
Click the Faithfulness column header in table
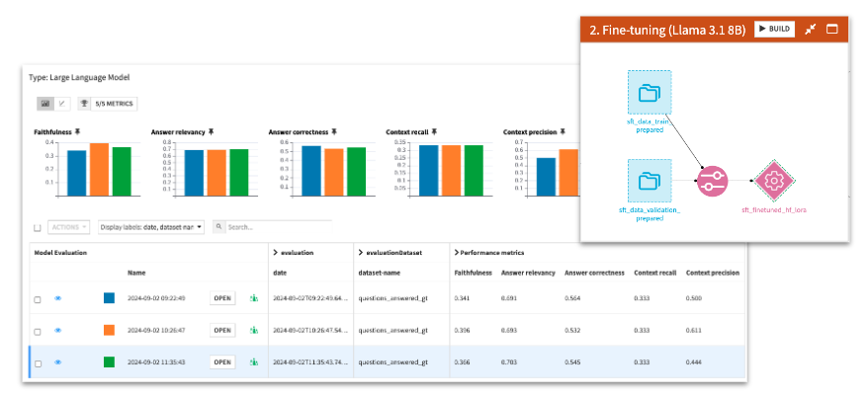[473, 273]
